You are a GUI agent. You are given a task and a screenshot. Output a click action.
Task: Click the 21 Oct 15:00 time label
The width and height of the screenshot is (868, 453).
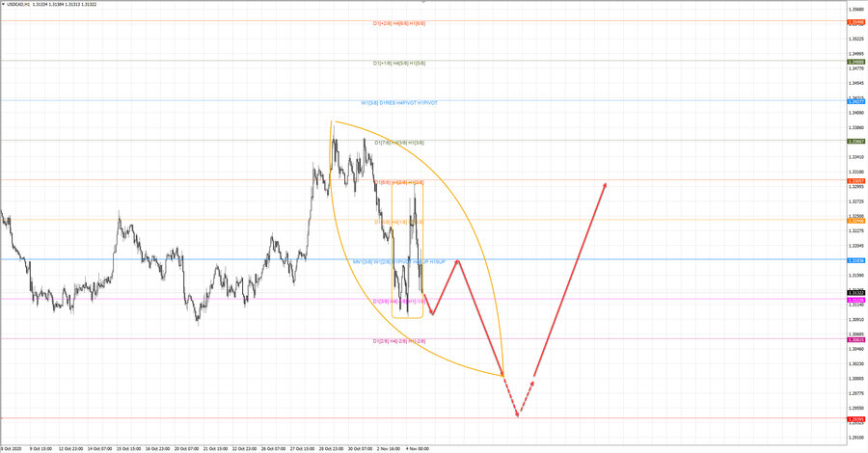click(215, 448)
